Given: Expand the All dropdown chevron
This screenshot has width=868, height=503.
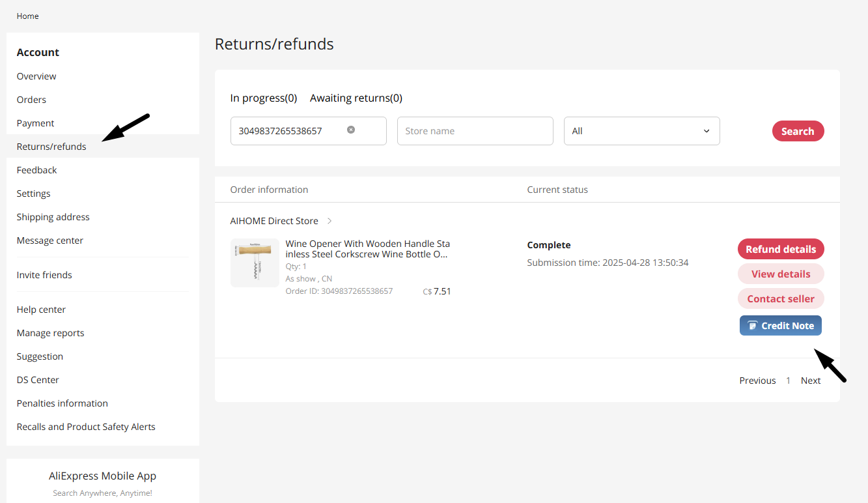Looking at the screenshot, I should (x=706, y=131).
